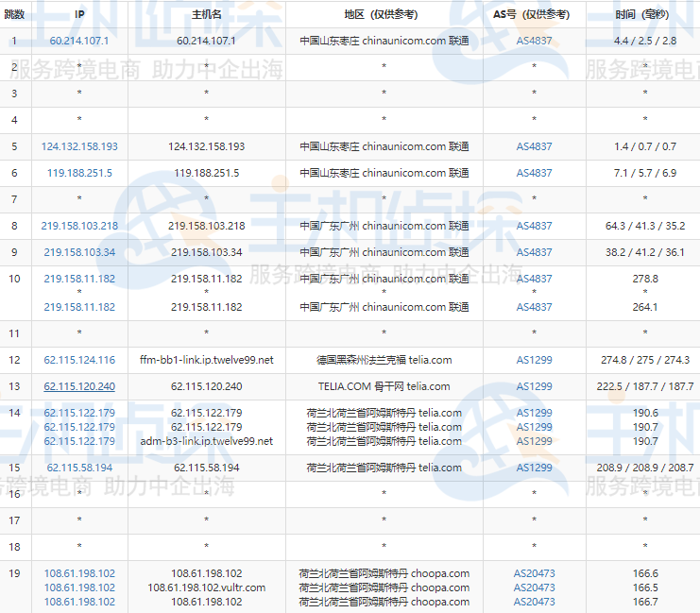Select latency value 1.4 / 0.7 / 0.7
The height and width of the screenshot is (613, 700).
point(645,146)
